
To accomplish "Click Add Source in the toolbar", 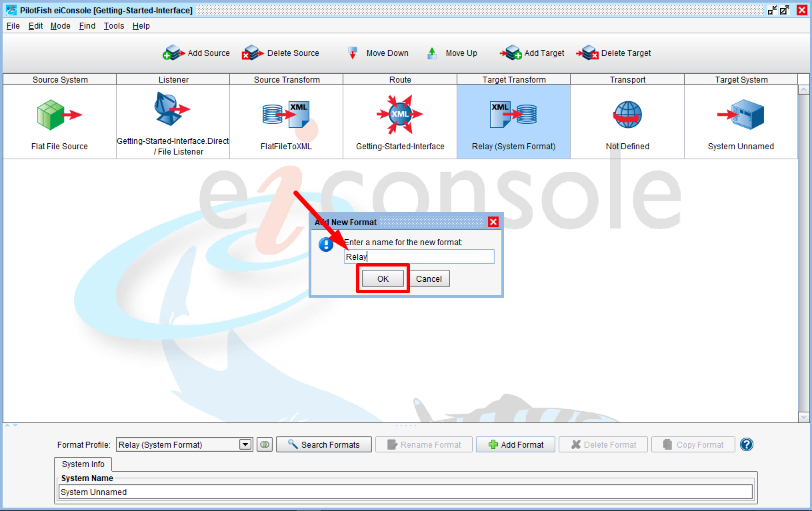I will pos(197,53).
